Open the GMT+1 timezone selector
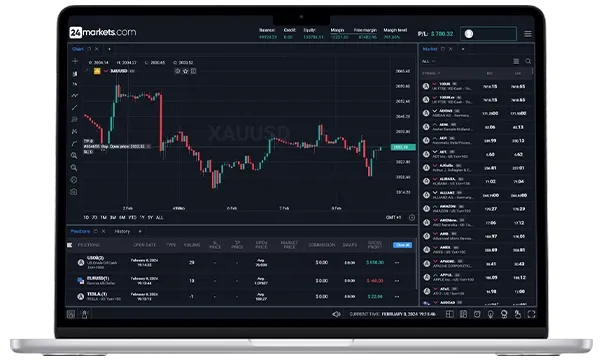The width and height of the screenshot is (610, 360). point(393,218)
